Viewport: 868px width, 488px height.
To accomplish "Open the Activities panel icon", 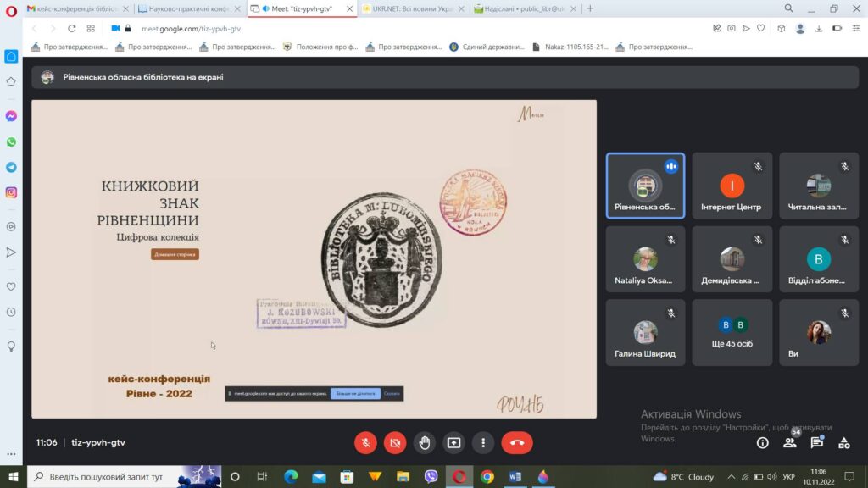I will point(844,442).
